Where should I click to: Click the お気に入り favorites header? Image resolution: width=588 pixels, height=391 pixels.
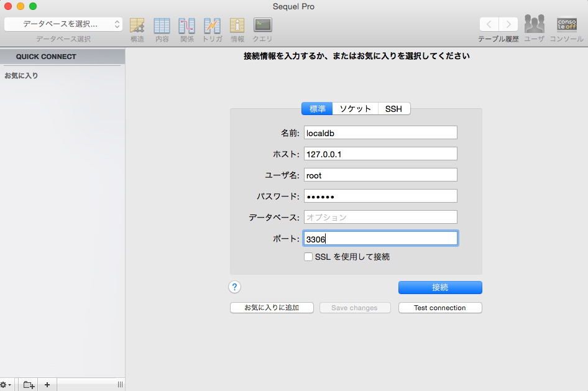coord(21,76)
